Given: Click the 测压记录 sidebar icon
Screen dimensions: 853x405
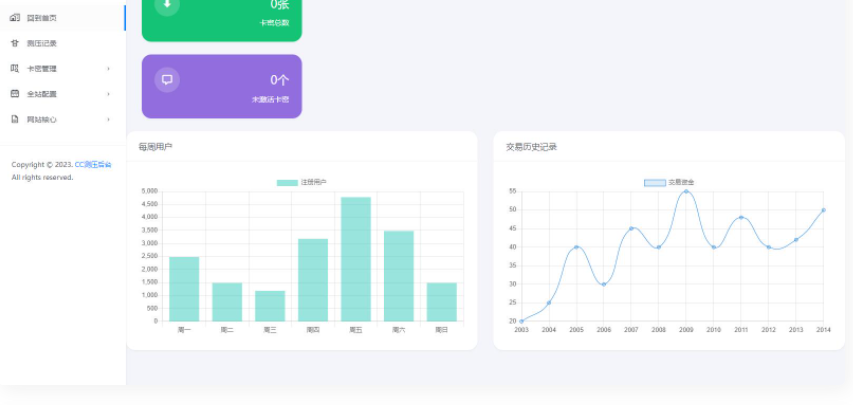Looking at the screenshot, I should pos(15,43).
